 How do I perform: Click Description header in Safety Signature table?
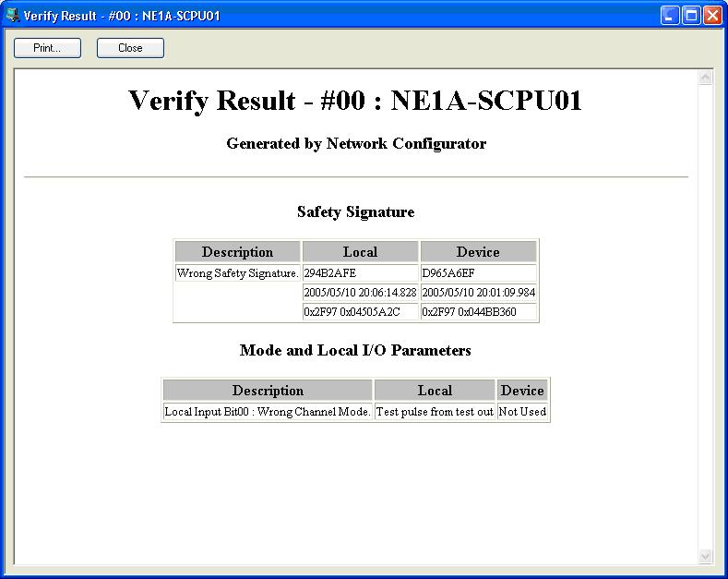(x=237, y=252)
